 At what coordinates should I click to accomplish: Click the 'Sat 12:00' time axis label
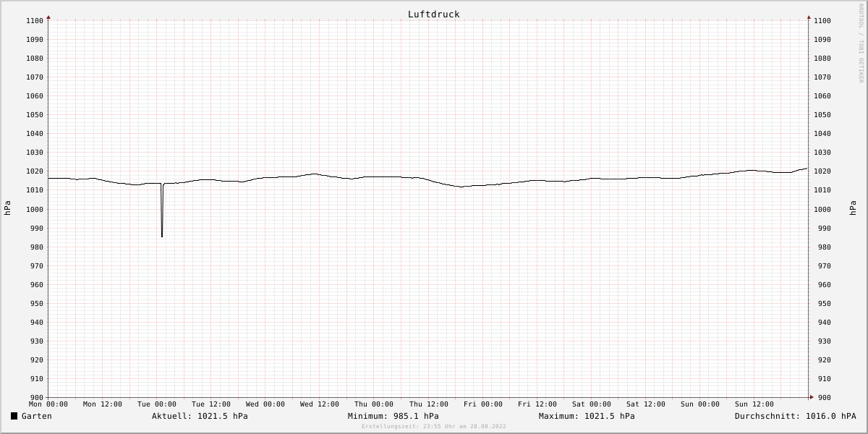tap(646, 404)
